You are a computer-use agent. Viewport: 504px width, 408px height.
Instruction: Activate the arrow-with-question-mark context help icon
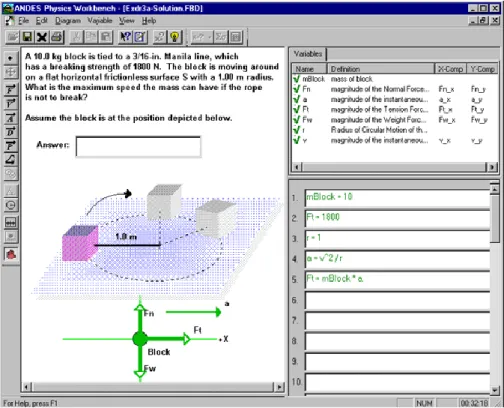coord(125,37)
